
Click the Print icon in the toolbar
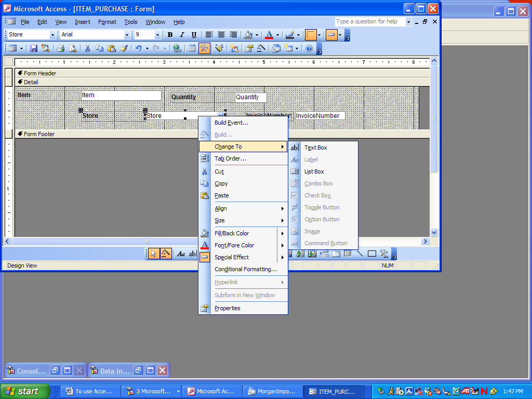click(x=60, y=48)
